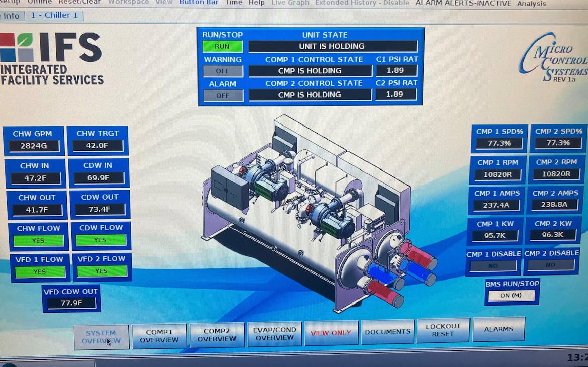Open the Setup menu

[9, 3]
